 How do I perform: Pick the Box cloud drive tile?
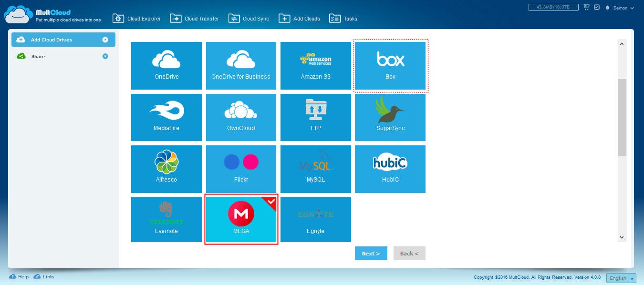tap(390, 66)
